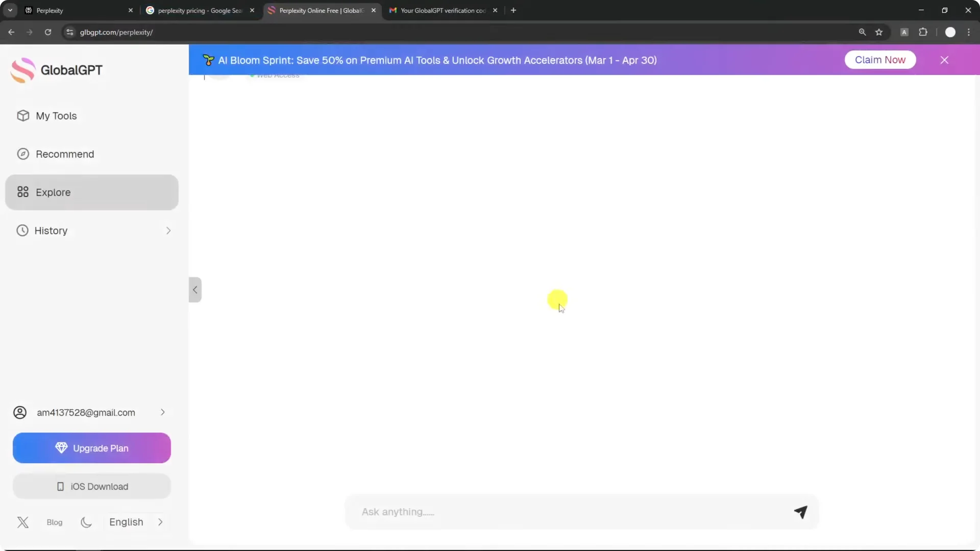Open My Tools in the sidebar

click(x=56, y=116)
